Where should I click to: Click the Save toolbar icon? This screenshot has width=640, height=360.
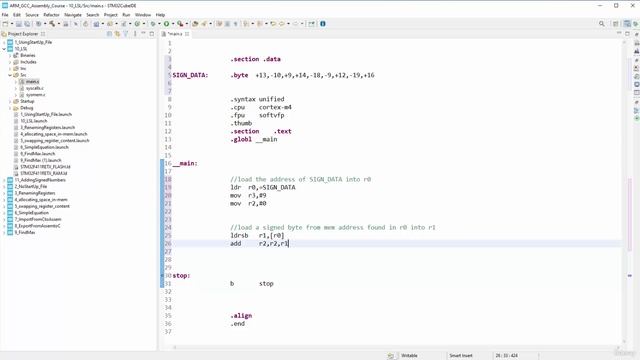[x=19, y=24]
